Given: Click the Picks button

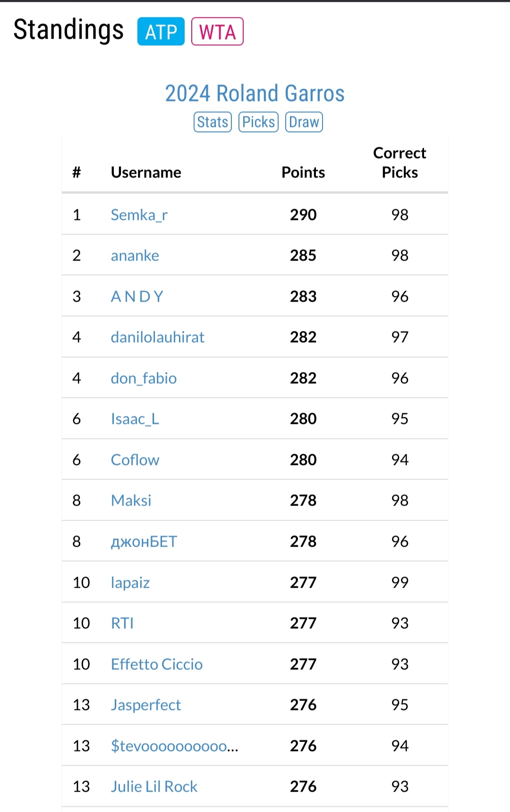Looking at the screenshot, I should click(258, 122).
